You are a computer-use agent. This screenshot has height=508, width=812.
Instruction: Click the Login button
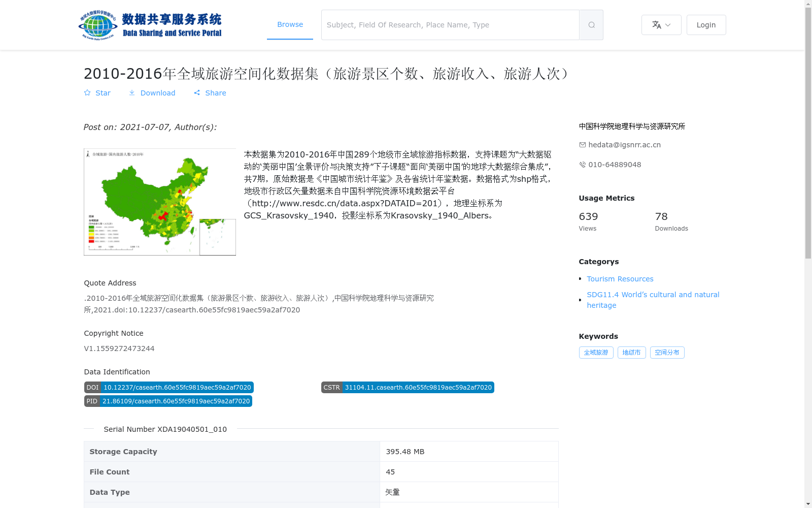coord(706,25)
